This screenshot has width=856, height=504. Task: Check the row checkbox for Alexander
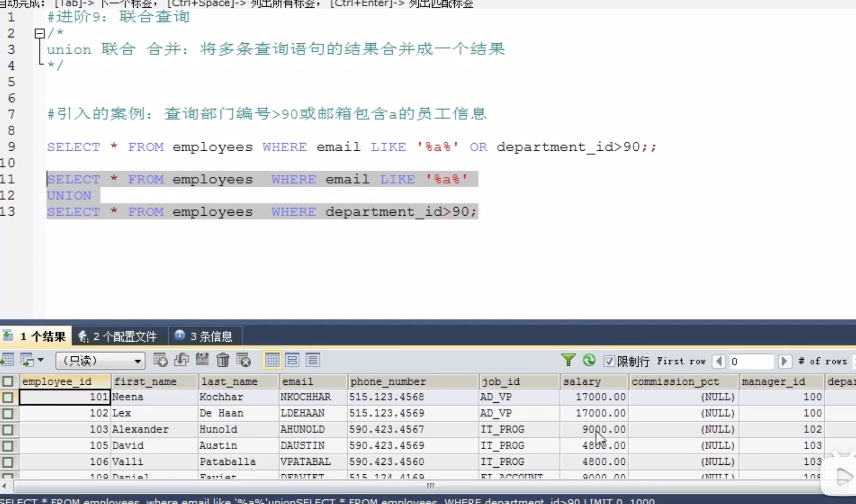(x=8, y=430)
